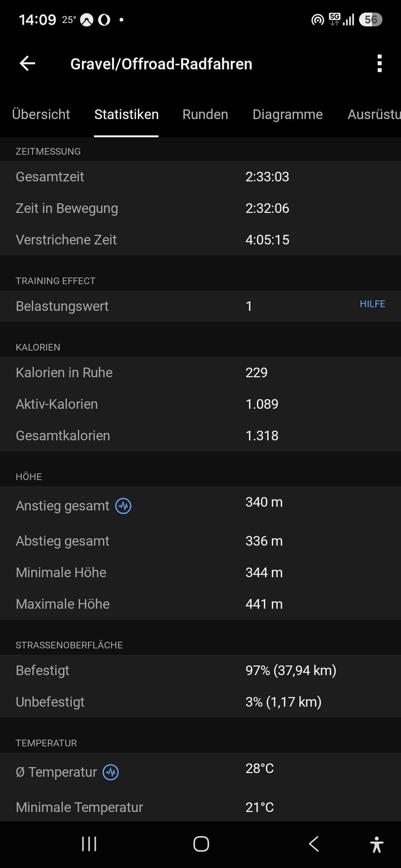This screenshot has width=401, height=868.
Task: Tap the Belastungswert row
Action: [x=200, y=306]
